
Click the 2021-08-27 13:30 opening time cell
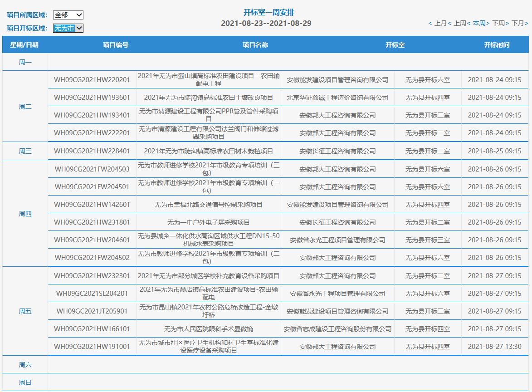pyautogui.click(x=494, y=347)
